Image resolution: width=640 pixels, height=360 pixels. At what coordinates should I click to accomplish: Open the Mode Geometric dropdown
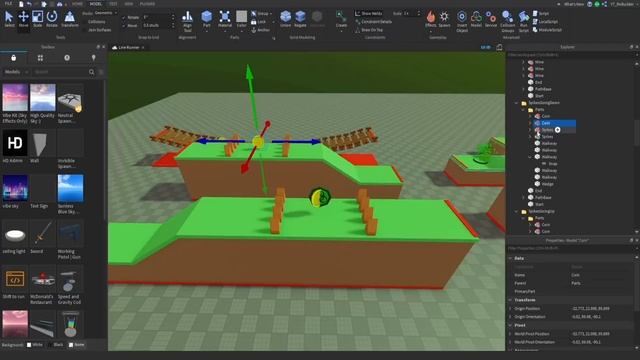(x=105, y=13)
